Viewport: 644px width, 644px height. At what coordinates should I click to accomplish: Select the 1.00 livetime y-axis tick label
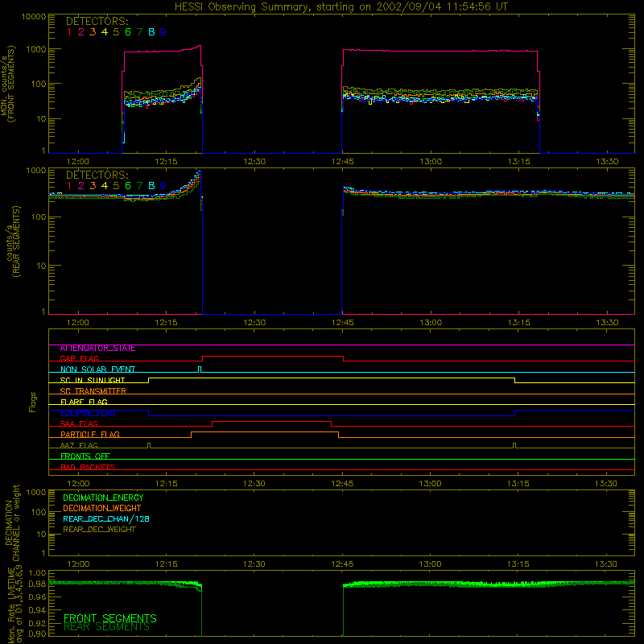tap(37, 573)
